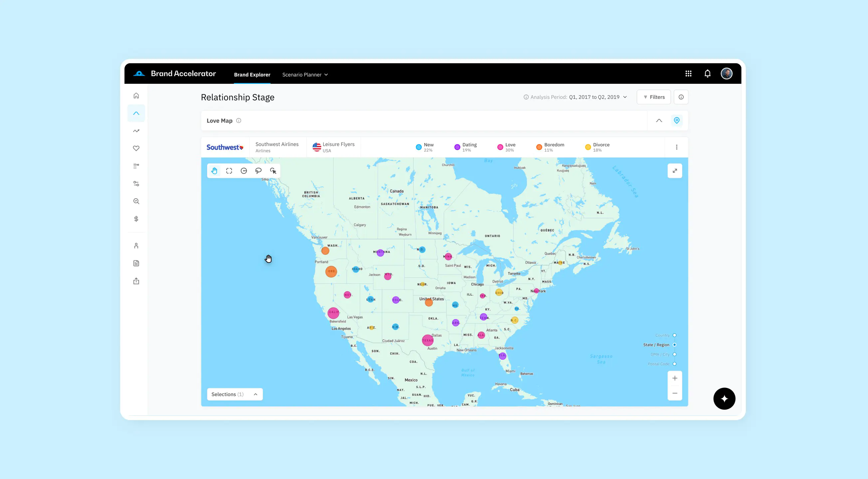Open the trend line sidebar icon
868x479 pixels.
136,131
